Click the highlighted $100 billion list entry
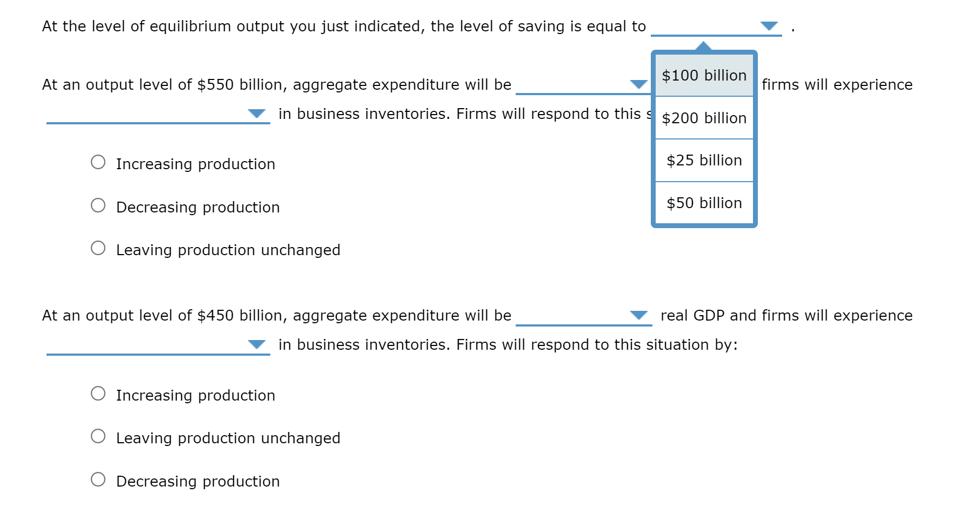This screenshot has width=980, height=506. [x=704, y=75]
